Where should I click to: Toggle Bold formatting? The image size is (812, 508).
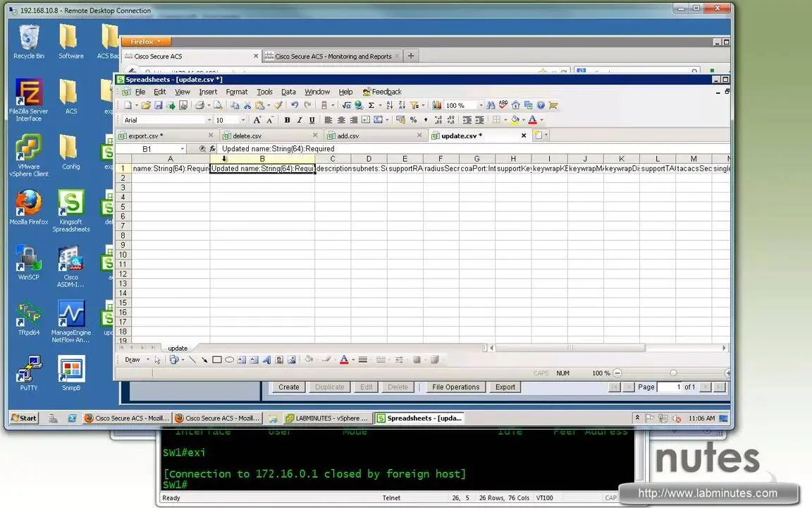(x=287, y=120)
